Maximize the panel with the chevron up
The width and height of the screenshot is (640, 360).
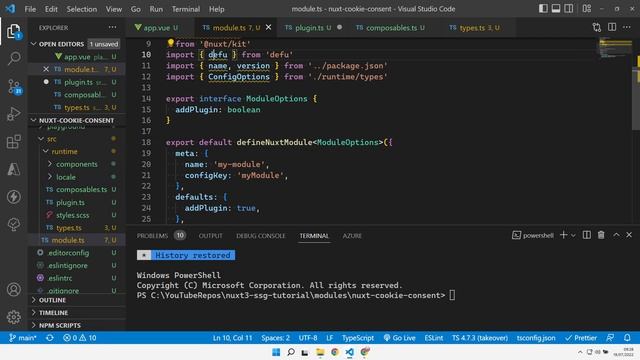[x=616, y=235]
